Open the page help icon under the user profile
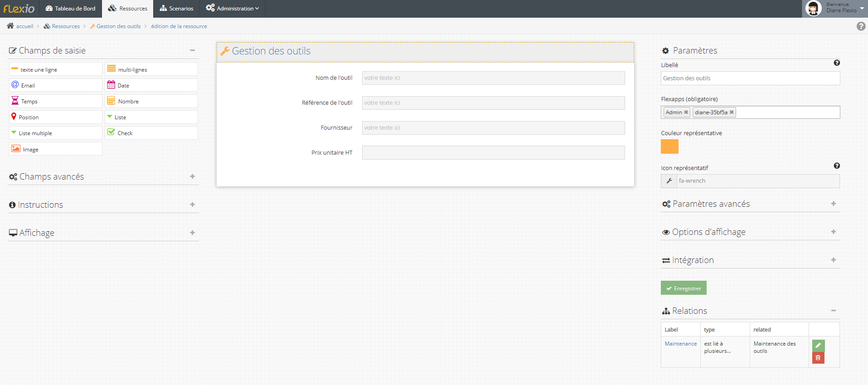 tap(861, 26)
